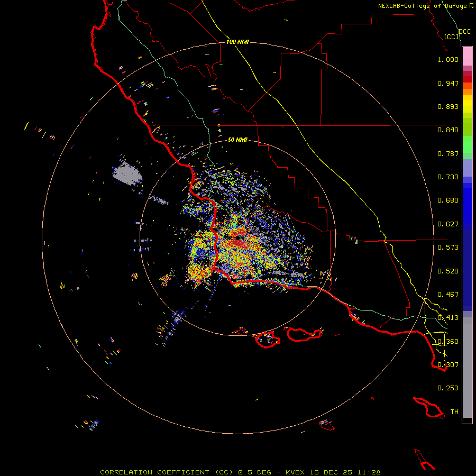Click the 0.787 scale value
Viewport: 476px width, 476px height.
(448, 153)
